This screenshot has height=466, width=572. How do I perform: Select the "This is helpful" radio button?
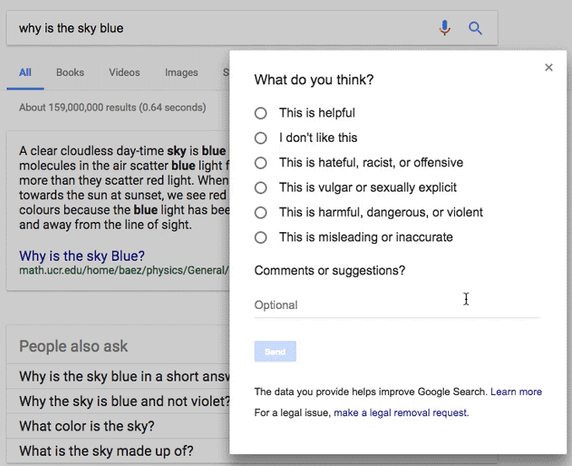[x=260, y=113]
